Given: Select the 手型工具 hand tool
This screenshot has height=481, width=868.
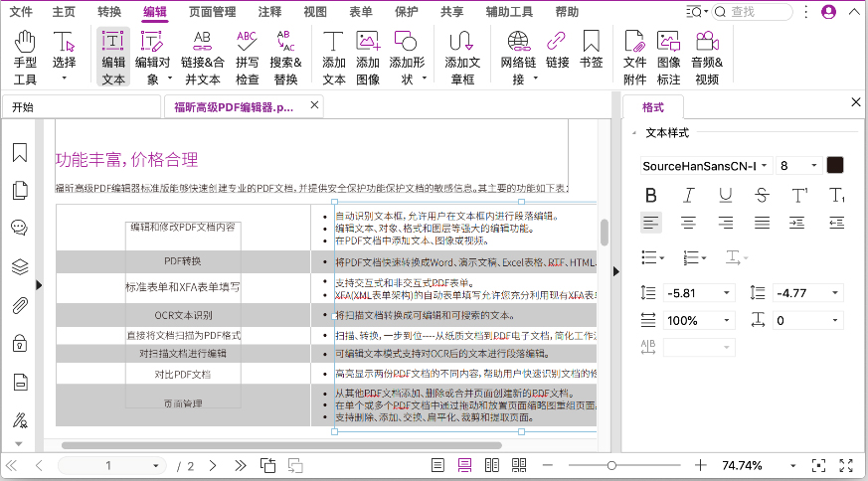Looking at the screenshot, I should 25,58.
